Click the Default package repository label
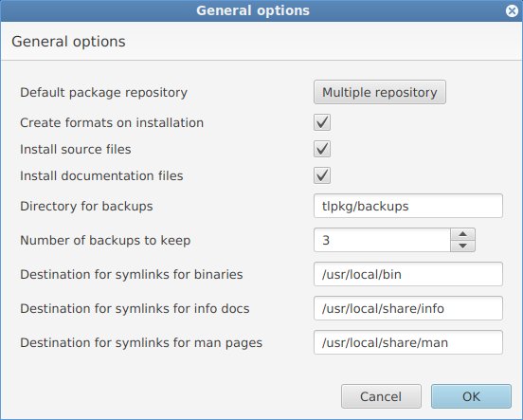 (x=103, y=93)
